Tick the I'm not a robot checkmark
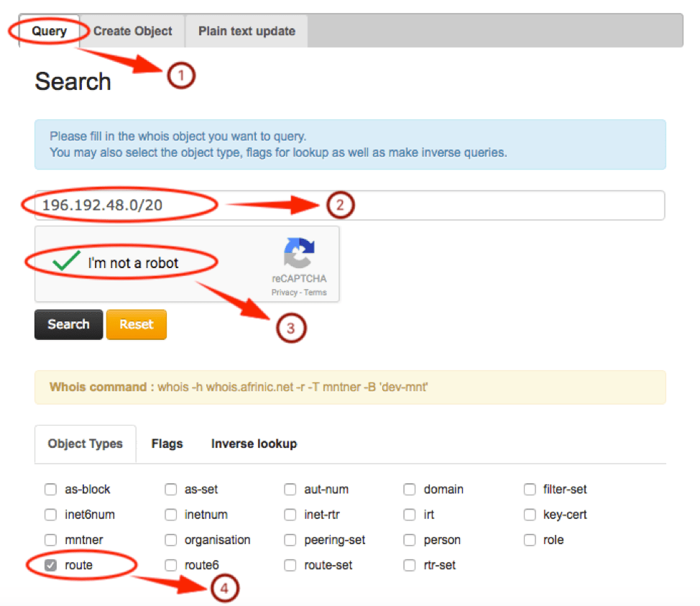This screenshot has height=606, width=700. tap(66, 262)
